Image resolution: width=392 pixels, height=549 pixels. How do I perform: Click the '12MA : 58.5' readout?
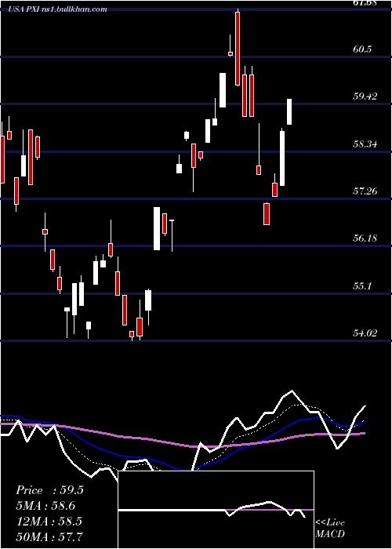coord(49,521)
